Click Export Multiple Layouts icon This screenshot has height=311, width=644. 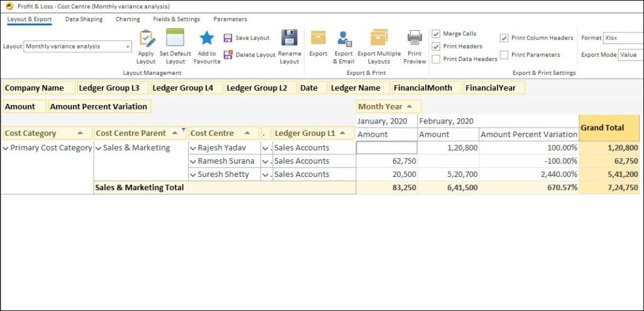pos(379,38)
